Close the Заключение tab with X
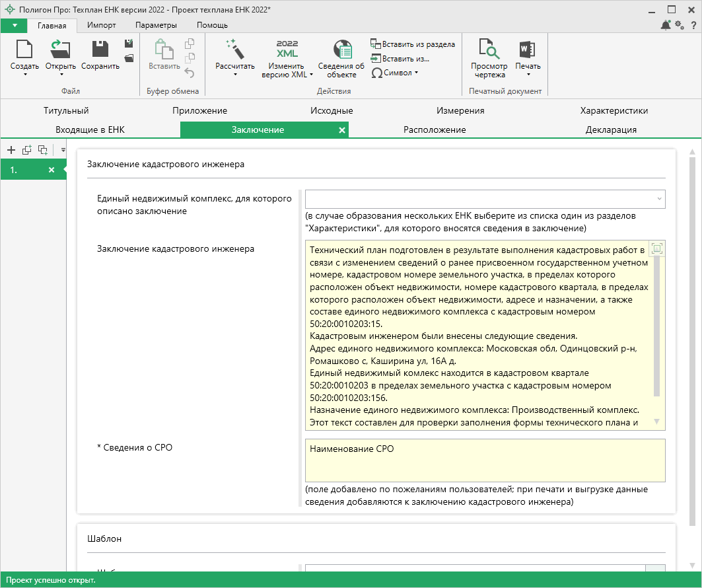The height and width of the screenshot is (588, 702). click(x=341, y=130)
